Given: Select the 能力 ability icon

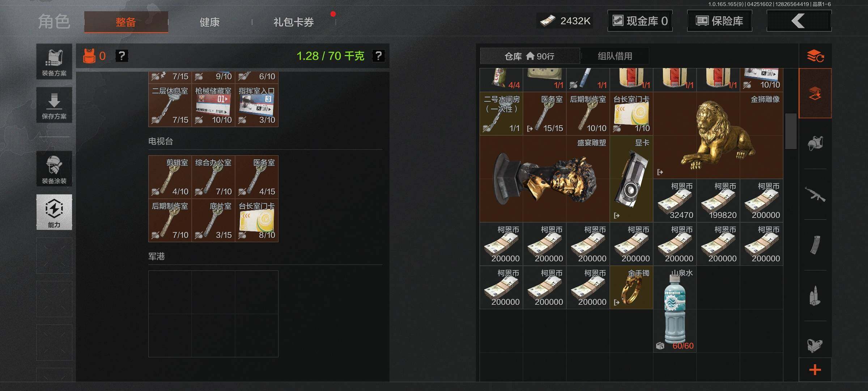Looking at the screenshot, I should 54,212.
